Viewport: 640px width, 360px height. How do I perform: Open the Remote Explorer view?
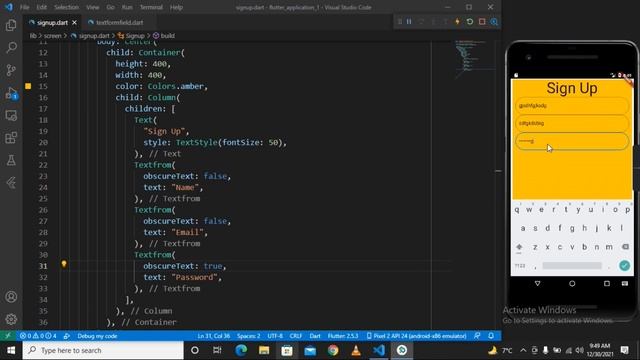(11, 116)
